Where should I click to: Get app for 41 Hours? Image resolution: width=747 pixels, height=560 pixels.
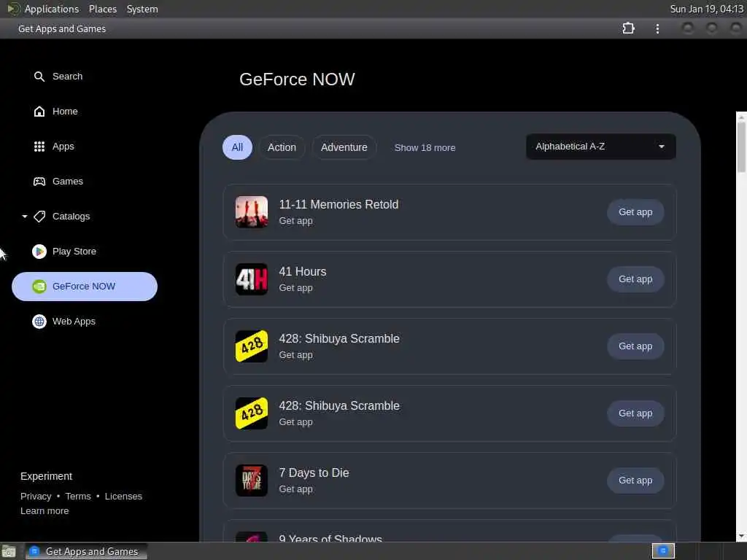tap(635, 279)
